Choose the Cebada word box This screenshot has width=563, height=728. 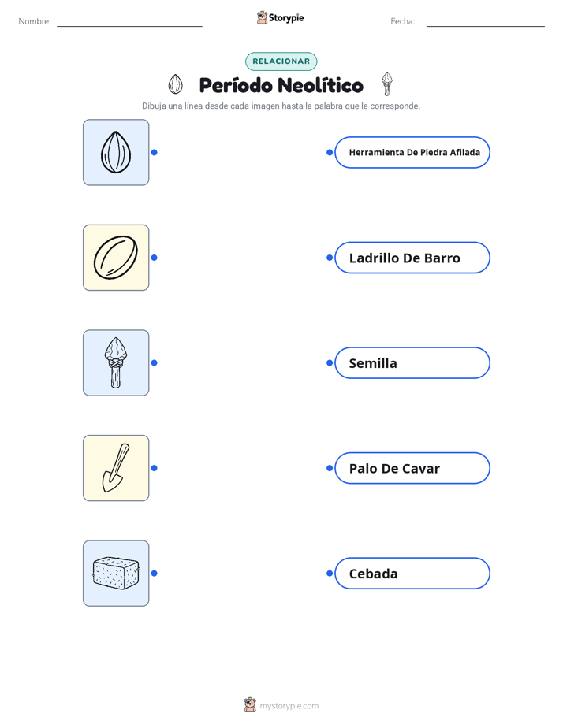(412, 574)
